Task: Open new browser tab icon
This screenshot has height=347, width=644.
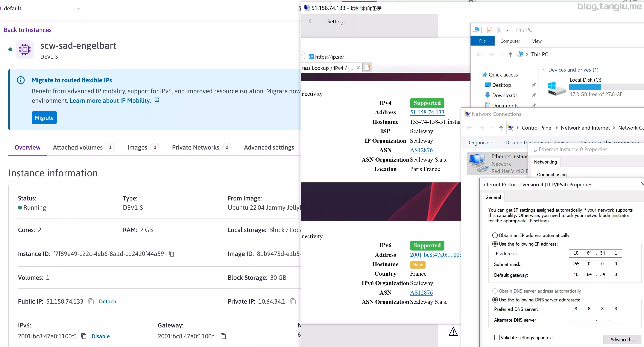Action: 368,68
